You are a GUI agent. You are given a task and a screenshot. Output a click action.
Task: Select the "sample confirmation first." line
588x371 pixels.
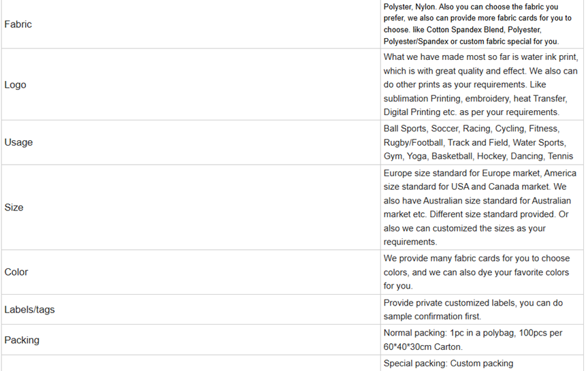432,317
